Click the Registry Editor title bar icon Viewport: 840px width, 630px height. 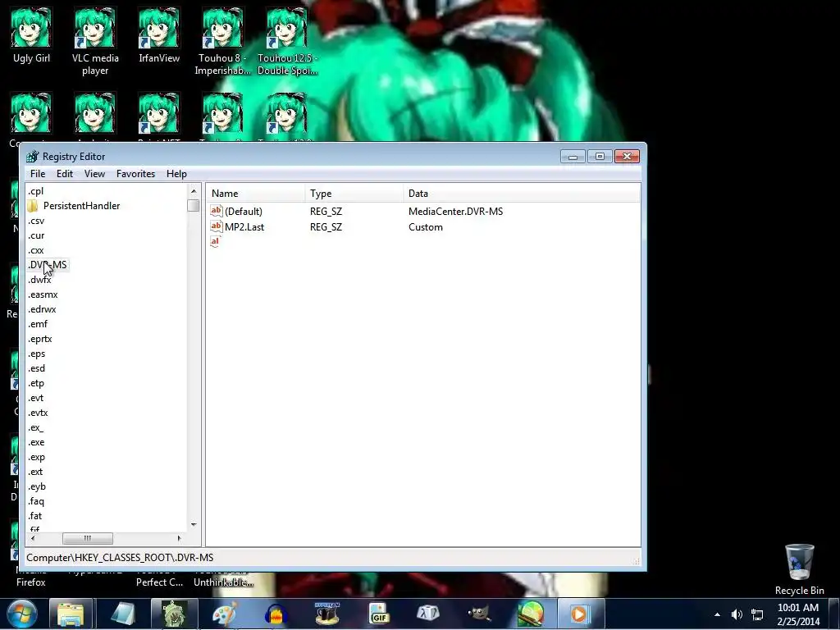tap(33, 157)
